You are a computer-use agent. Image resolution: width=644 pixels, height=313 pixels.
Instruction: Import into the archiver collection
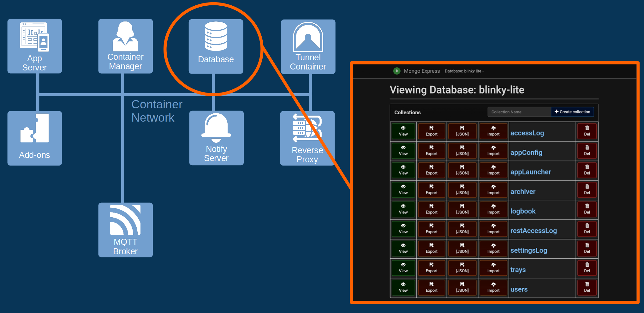click(x=493, y=190)
